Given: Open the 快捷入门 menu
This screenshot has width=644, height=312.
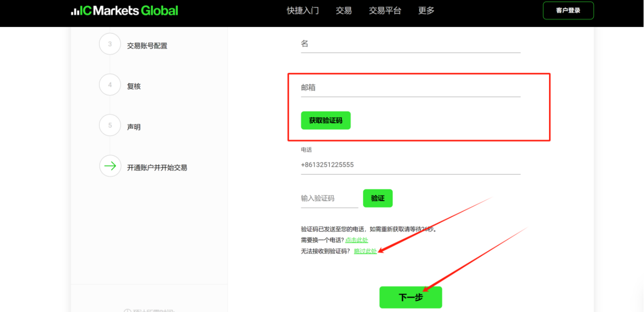Looking at the screenshot, I should 303,11.
